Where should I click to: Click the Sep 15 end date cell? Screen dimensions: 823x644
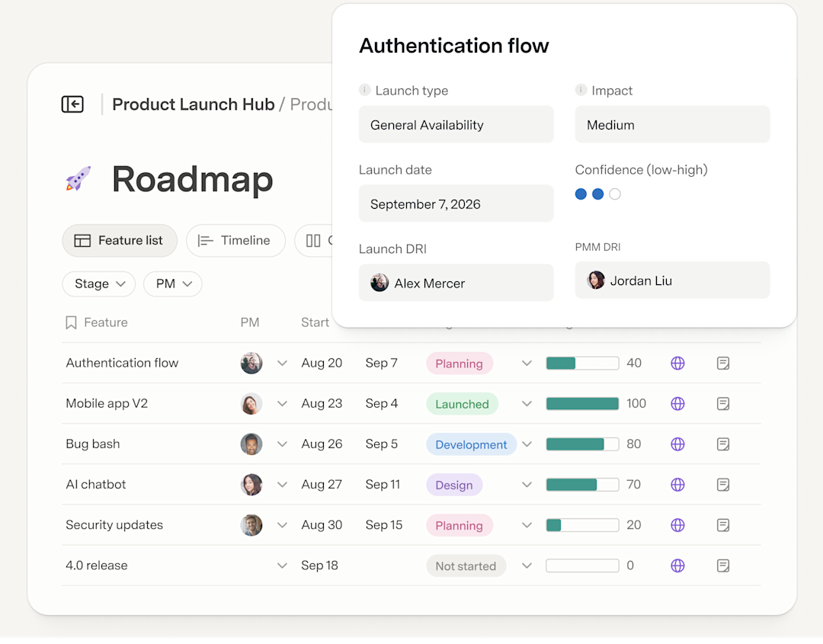click(x=383, y=524)
